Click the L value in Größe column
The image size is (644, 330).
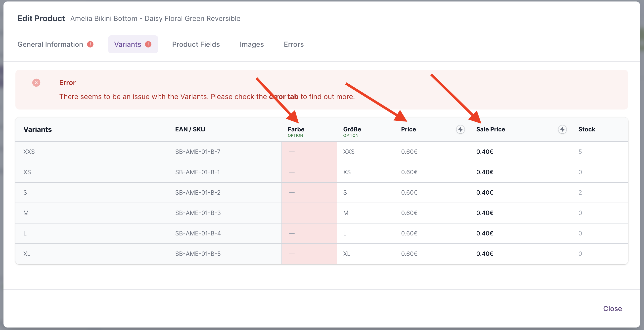(x=345, y=233)
